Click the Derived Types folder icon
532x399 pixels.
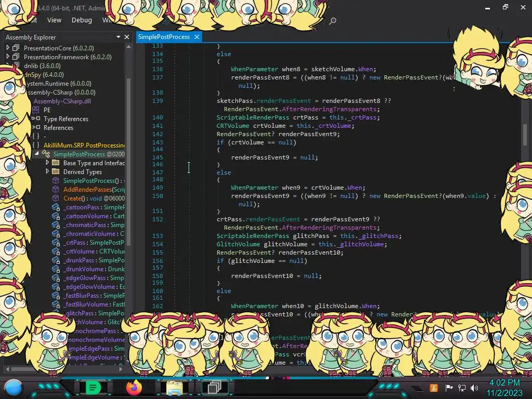coord(56,171)
